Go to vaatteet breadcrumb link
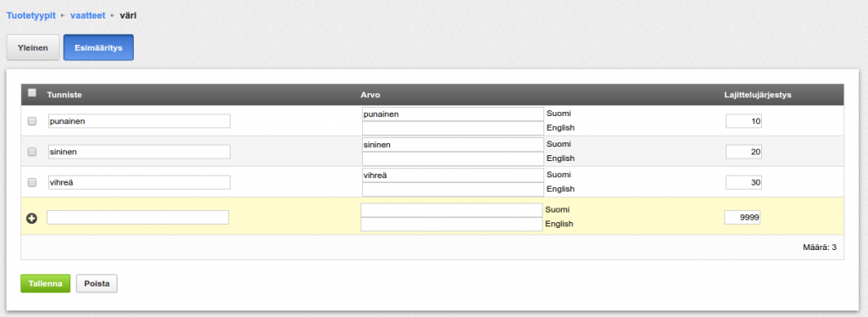Viewport: 868px width, 317px height. point(87,15)
